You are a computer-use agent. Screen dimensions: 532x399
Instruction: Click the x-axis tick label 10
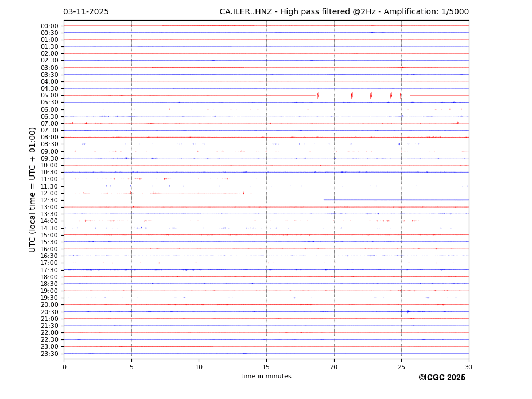pos(199,367)
